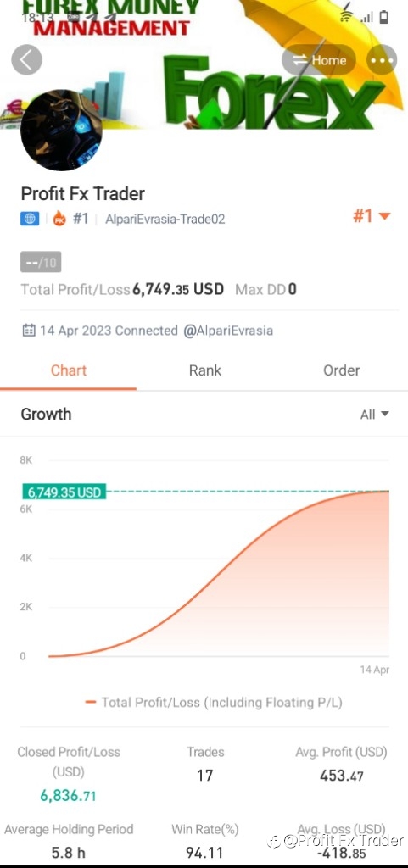Open the @AlpariEvrasia broker link
Screen dimensions: 408x868
pos(228,331)
